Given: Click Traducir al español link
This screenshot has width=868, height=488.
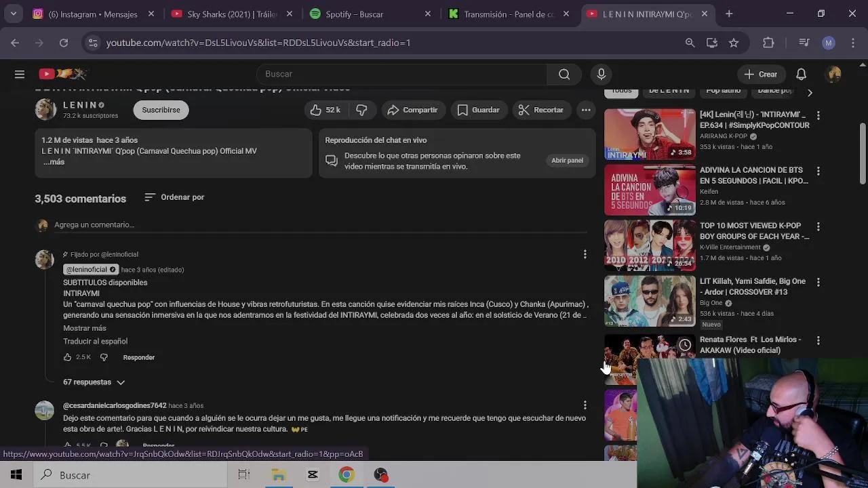Looking at the screenshot, I should tap(95, 342).
